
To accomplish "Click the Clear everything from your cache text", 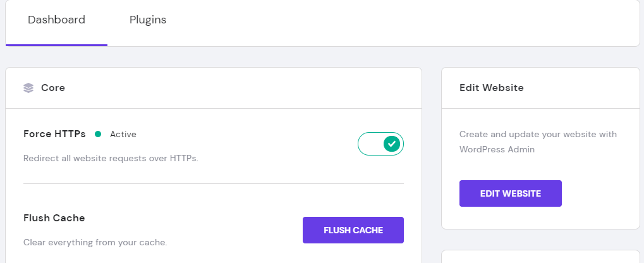I will (95, 242).
